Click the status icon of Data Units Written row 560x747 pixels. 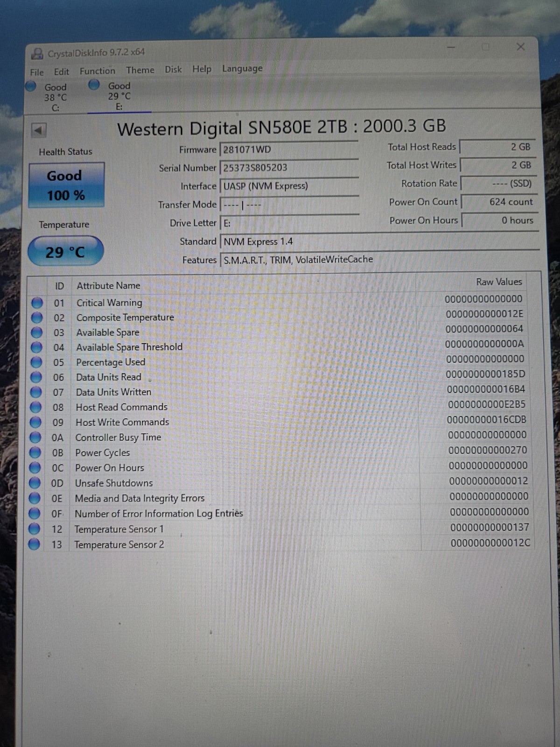pos(36,392)
